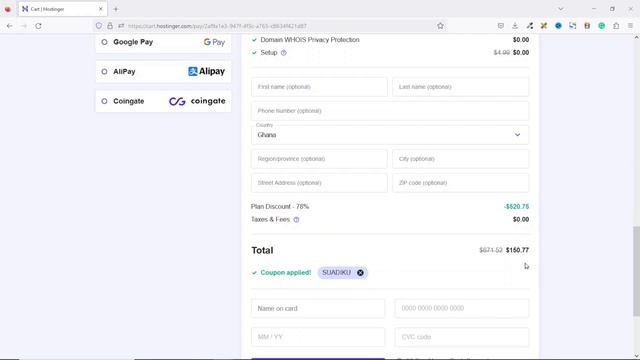View site security padlock info

(110, 26)
